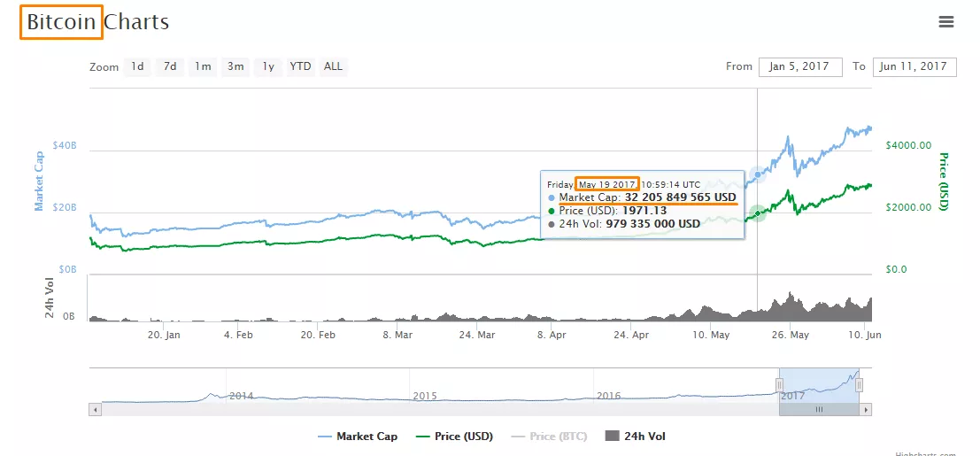
Task: Click the To date field
Action: 914,66
